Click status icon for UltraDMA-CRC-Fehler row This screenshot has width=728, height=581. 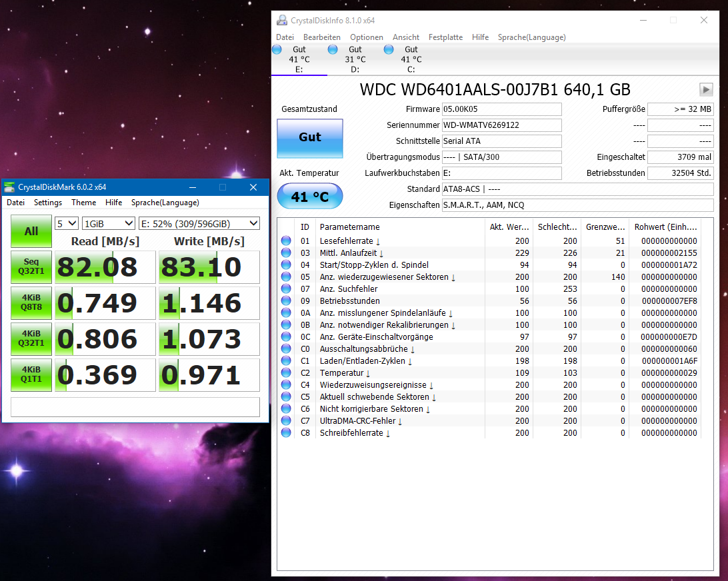coord(286,420)
